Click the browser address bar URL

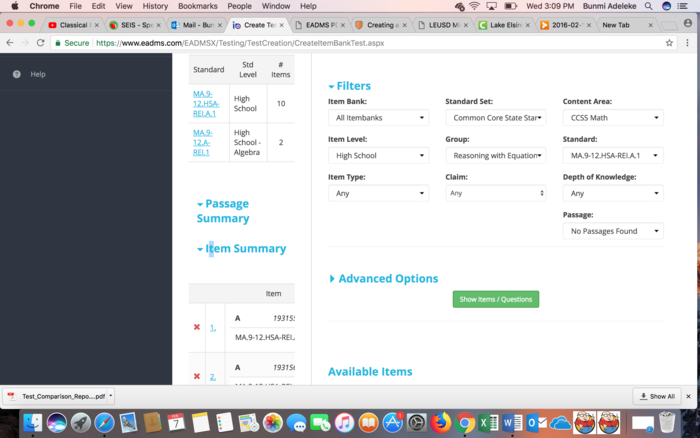pyautogui.click(x=240, y=43)
